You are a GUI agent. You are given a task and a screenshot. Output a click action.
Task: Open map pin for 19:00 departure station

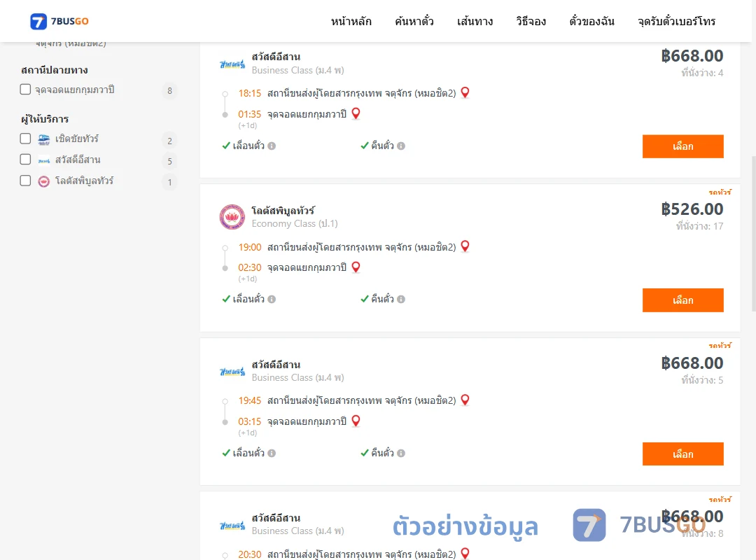(x=465, y=246)
